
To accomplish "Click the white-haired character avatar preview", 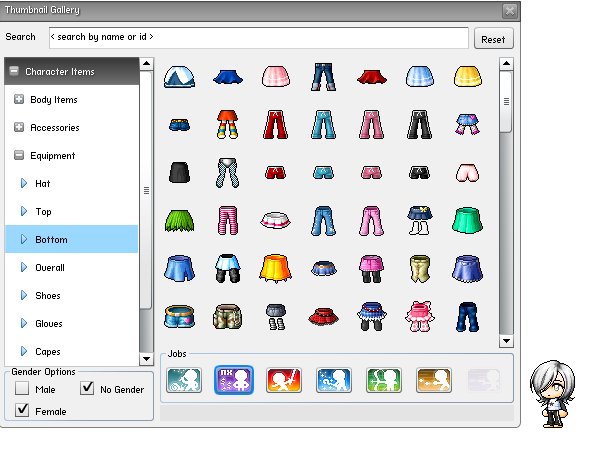I will pyautogui.click(x=553, y=393).
